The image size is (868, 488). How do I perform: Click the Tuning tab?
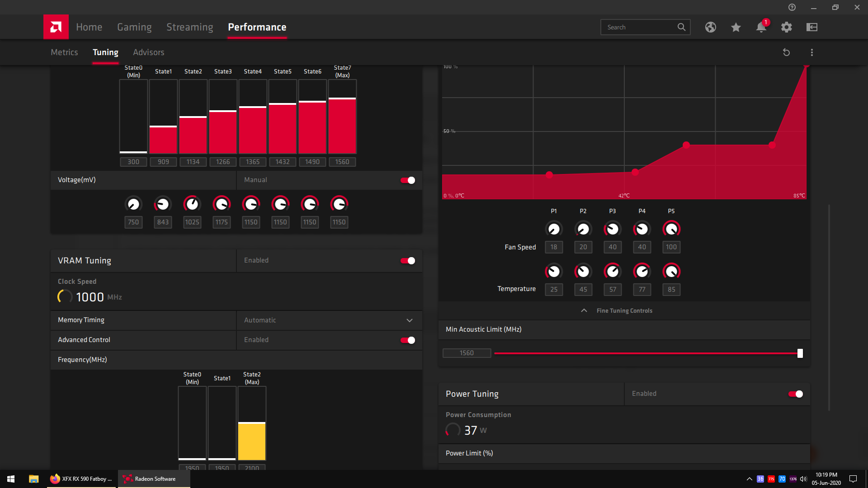[105, 52]
